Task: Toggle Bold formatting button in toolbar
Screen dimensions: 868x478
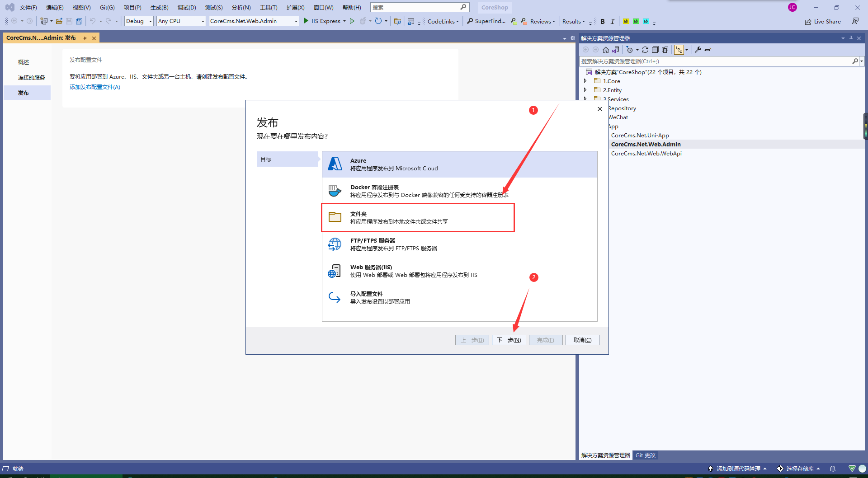Action: coord(603,21)
